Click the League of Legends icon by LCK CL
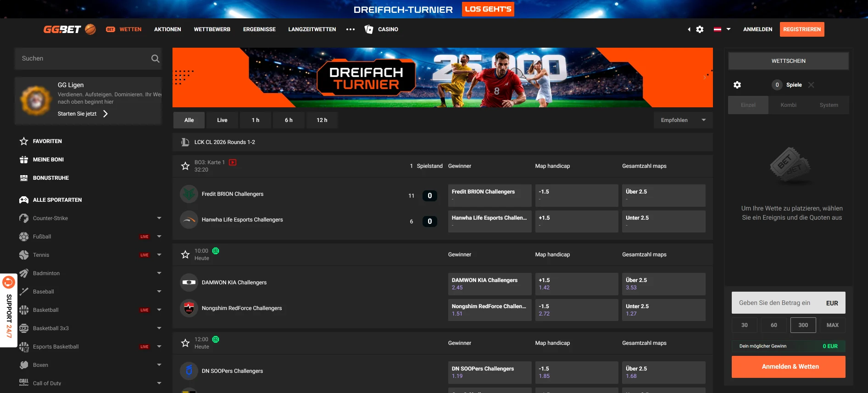The image size is (868, 393). tap(185, 142)
